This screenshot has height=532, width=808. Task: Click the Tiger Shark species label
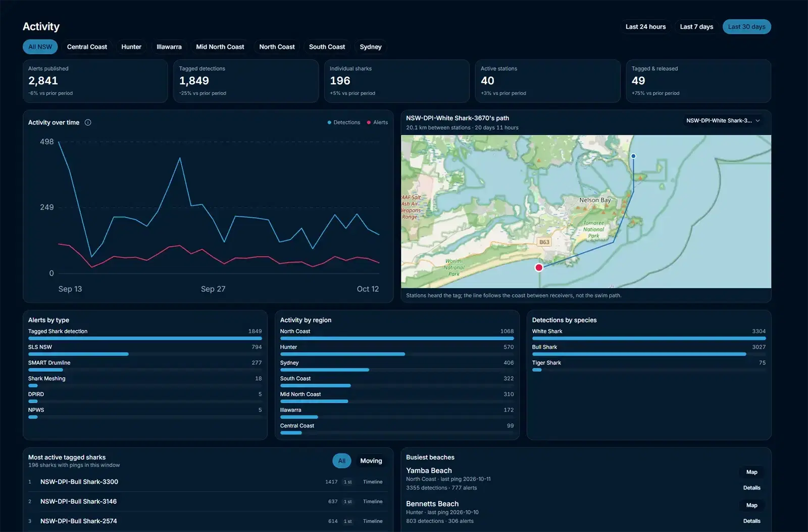pos(546,363)
